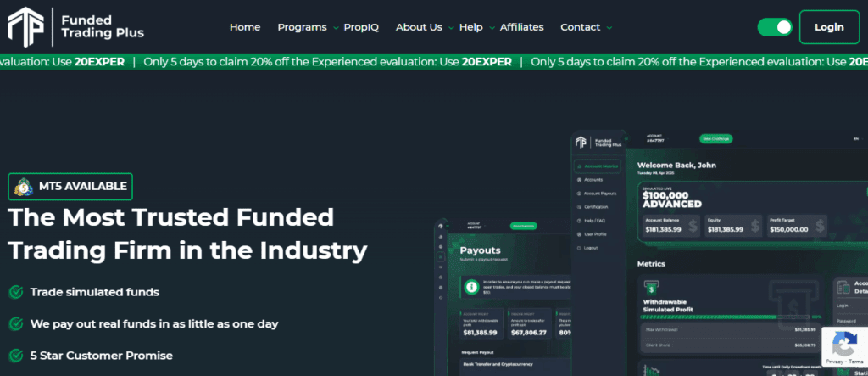Open the PropIQ nav item
The height and width of the screenshot is (376, 868).
(361, 27)
